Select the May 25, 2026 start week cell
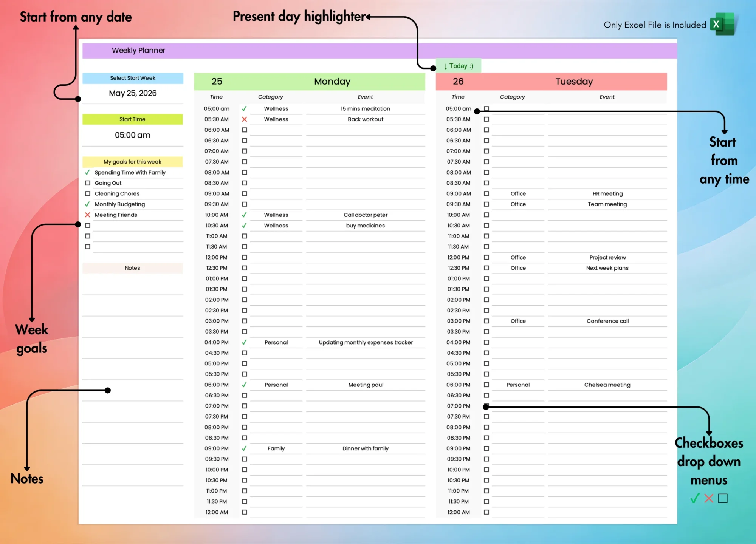Image resolution: width=756 pixels, height=544 pixels. tap(133, 93)
